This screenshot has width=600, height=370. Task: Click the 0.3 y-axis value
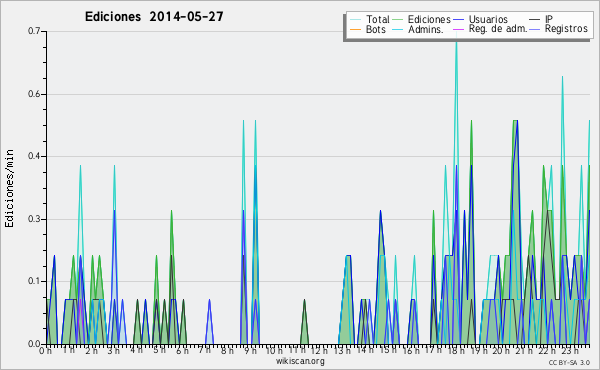[34, 219]
